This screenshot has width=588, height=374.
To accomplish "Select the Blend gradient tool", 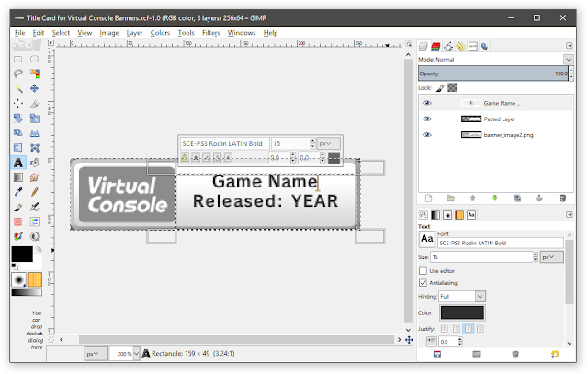I will coord(17,177).
